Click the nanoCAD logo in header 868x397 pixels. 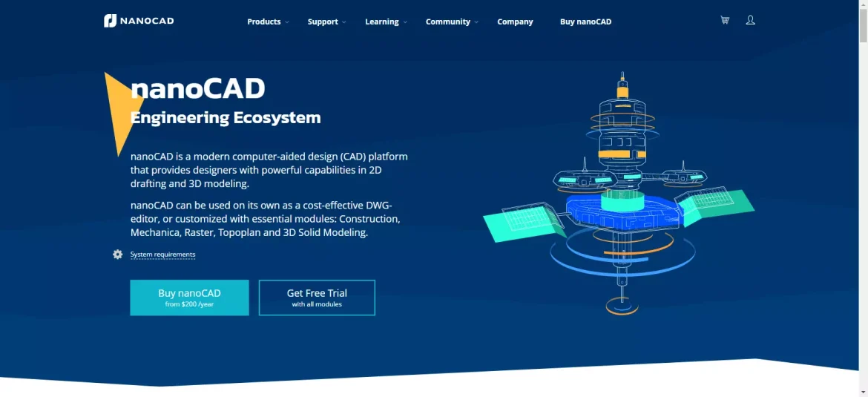pyautogui.click(x=139, y=21)
